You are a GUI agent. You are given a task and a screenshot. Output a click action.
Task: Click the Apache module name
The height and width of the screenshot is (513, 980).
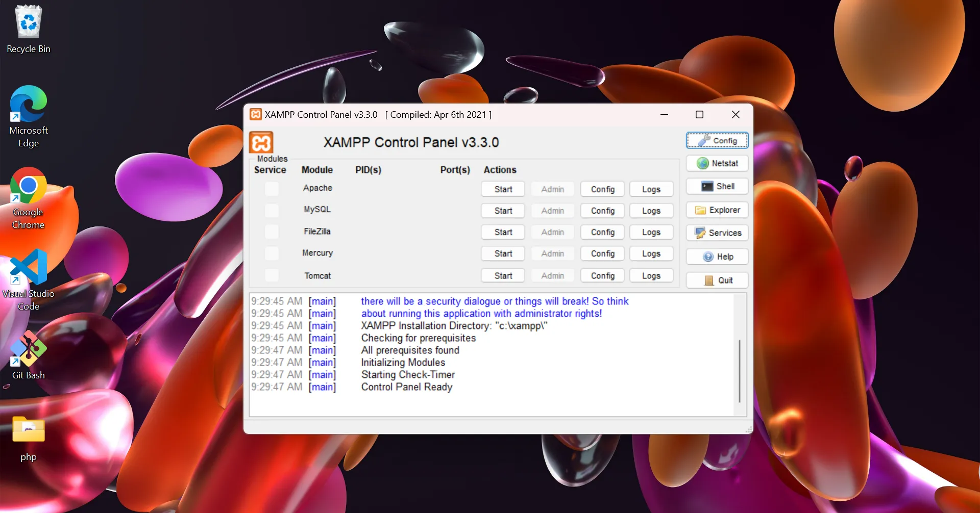click(x=317, y=188)
